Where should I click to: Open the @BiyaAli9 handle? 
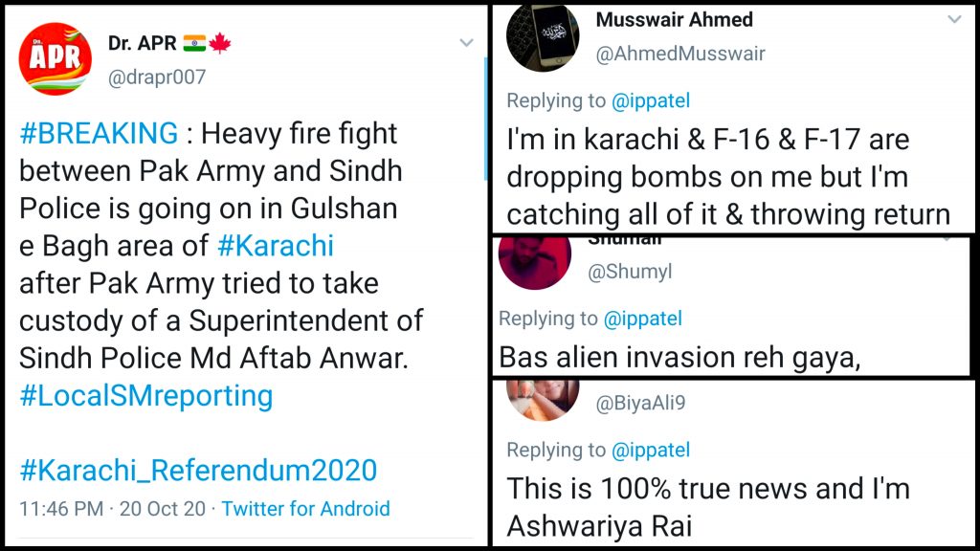coord(640,404)
